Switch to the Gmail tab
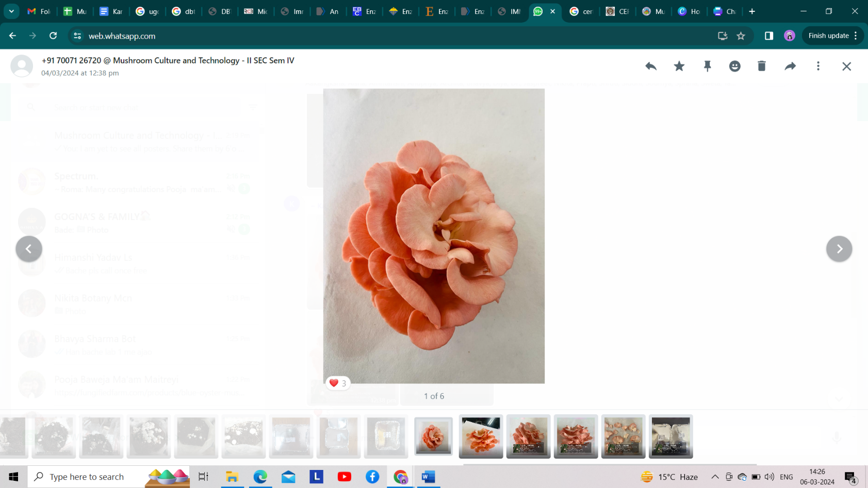The width and height of the screenshot is (868, 488). coord(39,11)
